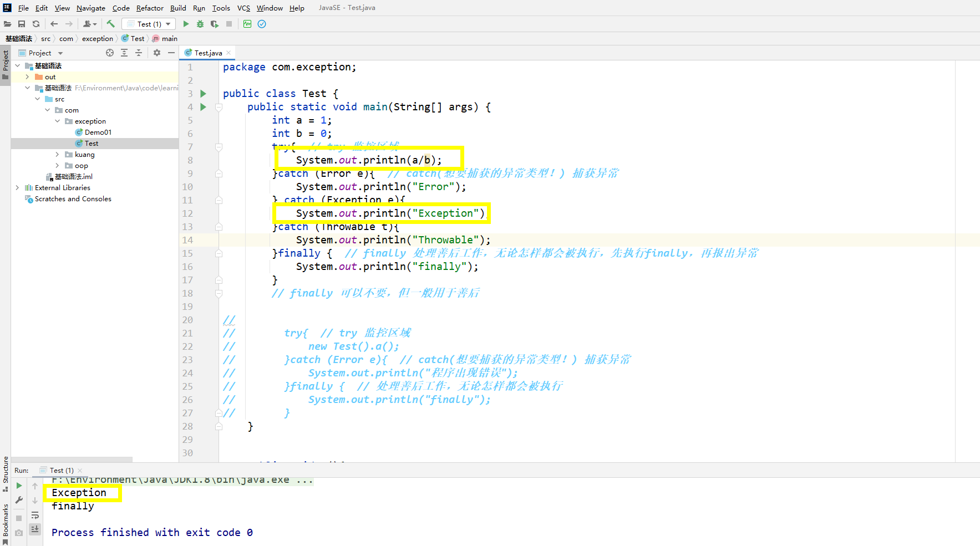Screen dimensions: 980x546
Task: Expand the kuang package node
Action: [57, 155]
